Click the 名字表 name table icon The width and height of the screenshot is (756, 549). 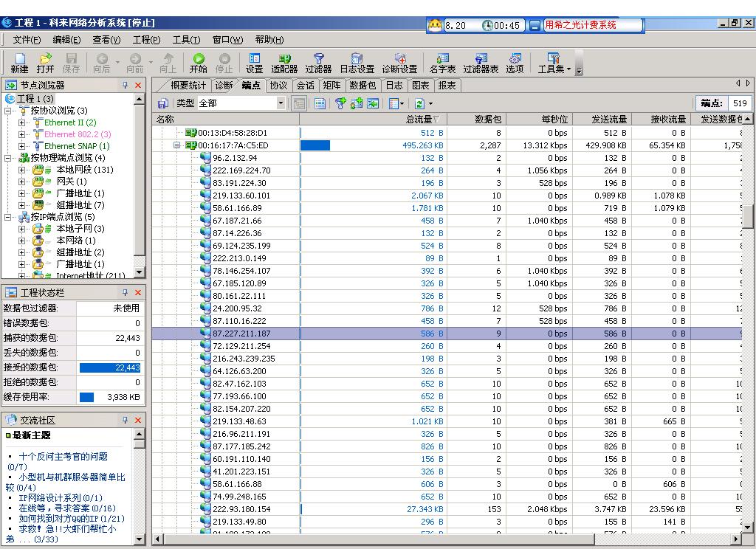[442, 59]
